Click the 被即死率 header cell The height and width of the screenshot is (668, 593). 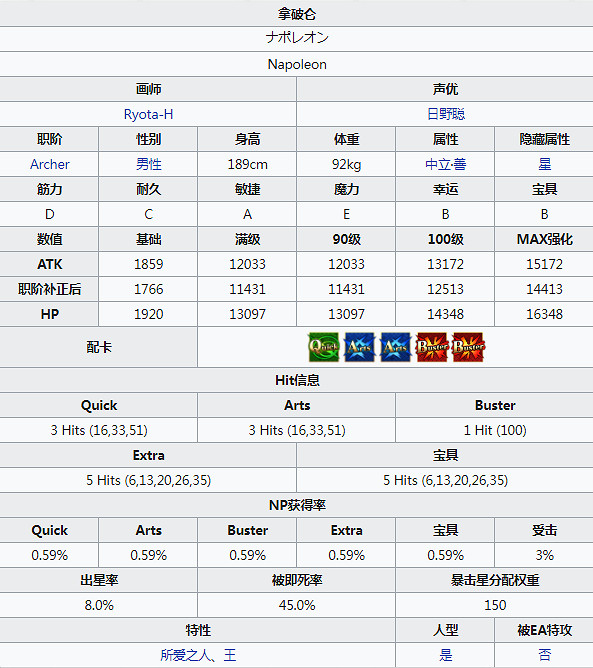pos(296,580)
